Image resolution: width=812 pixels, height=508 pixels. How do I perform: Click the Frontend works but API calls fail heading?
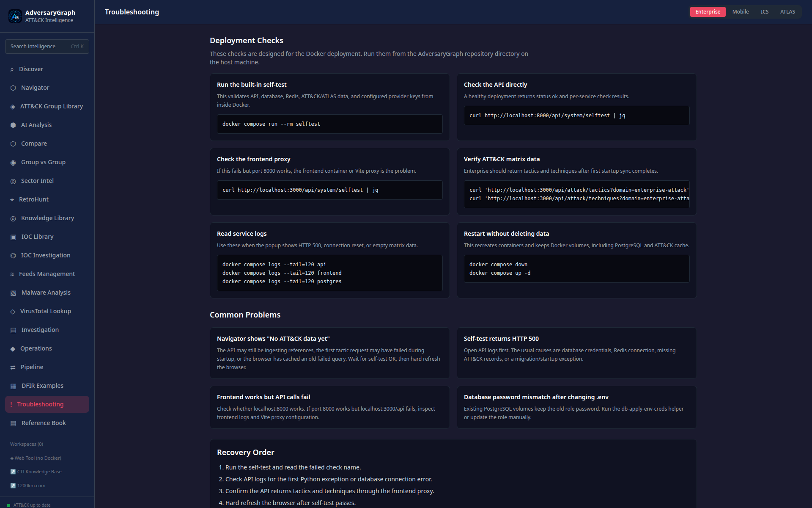(x=263, y=397)
